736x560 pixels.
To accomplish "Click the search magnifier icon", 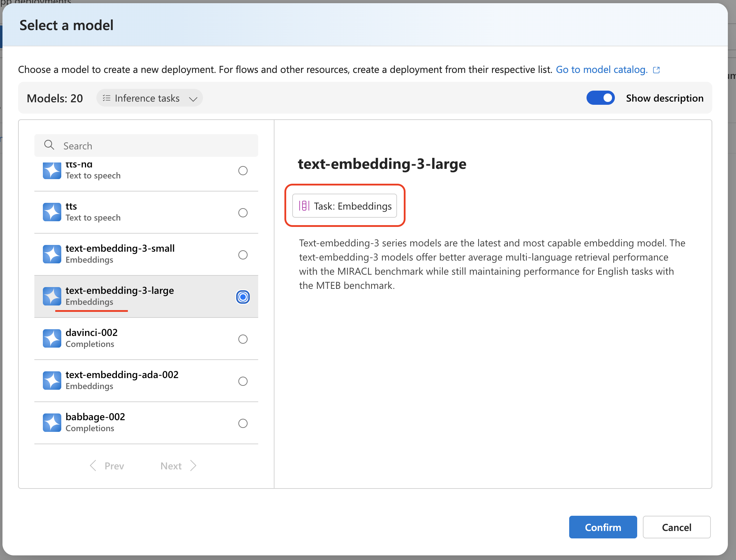I will coord(49,145).
